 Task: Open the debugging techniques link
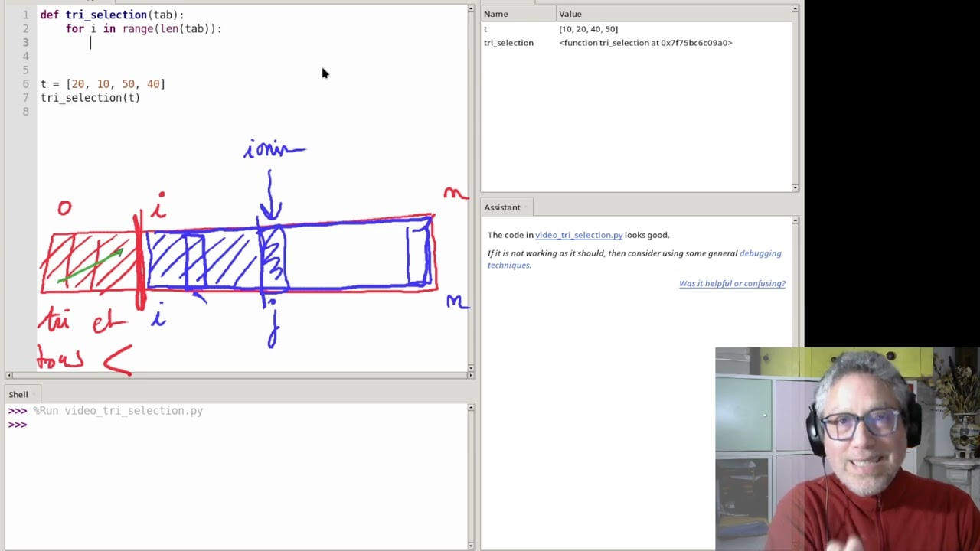[635, 259]
